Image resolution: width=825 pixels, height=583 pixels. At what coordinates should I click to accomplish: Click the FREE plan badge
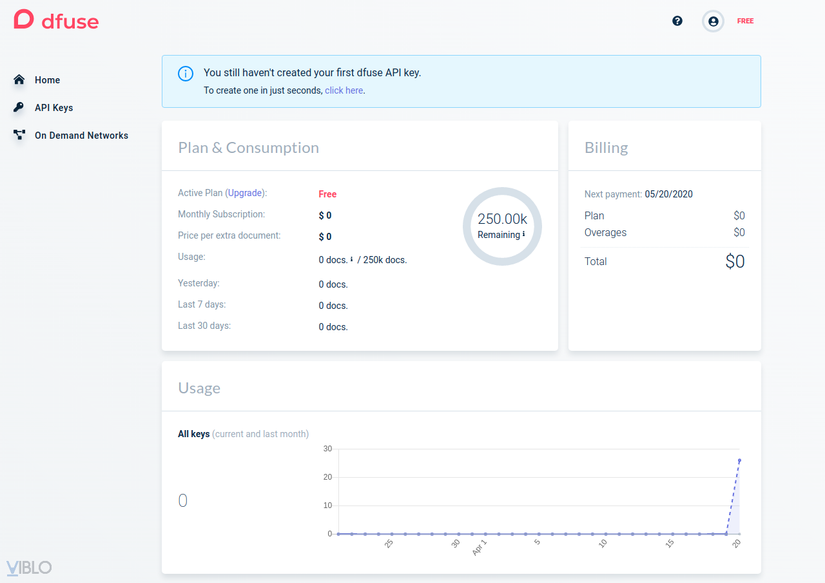745,21
